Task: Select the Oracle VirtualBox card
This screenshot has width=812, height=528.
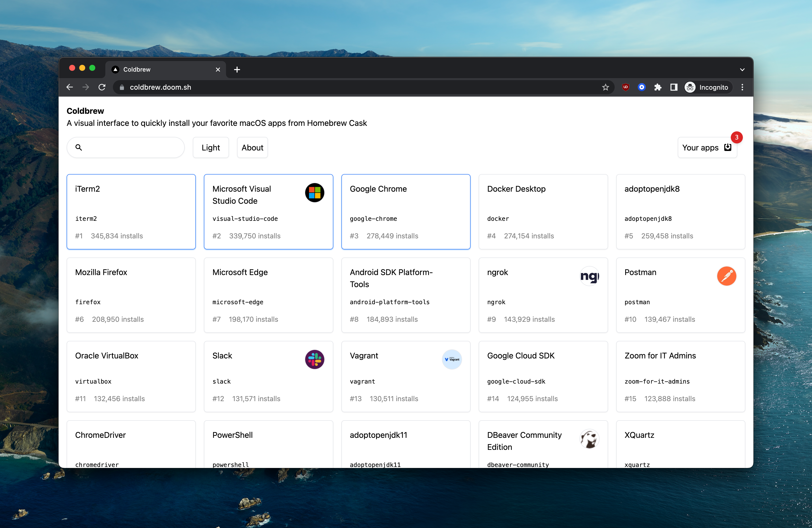Action: [131, 376]
